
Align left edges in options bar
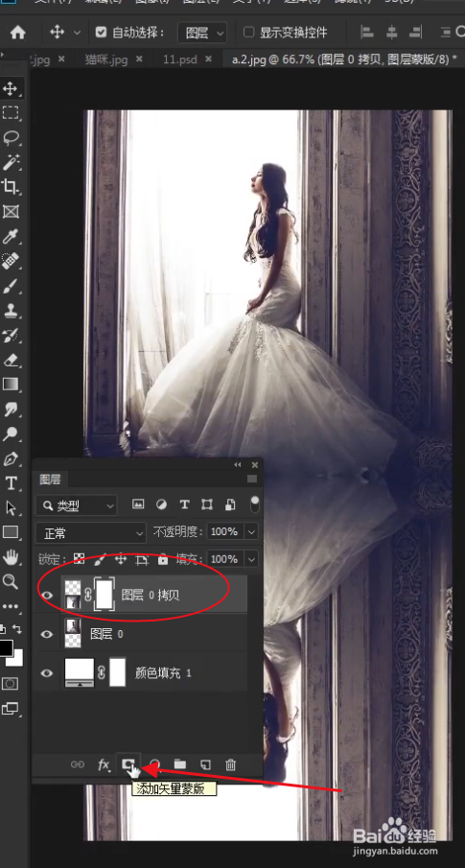pyautogui.click(x=367, y=33)
